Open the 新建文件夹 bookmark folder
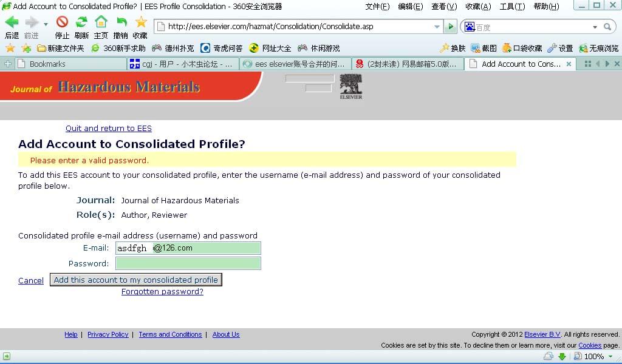 60,49
